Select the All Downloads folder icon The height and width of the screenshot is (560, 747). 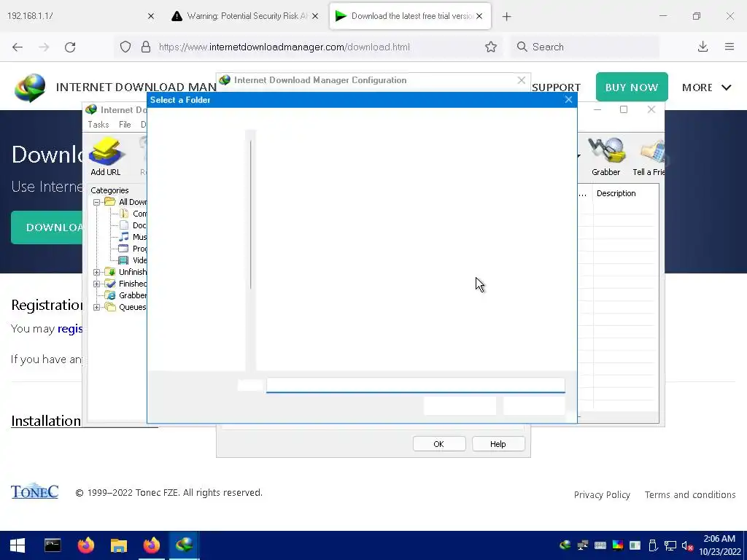pyautogui.click(x=110, y=201)
